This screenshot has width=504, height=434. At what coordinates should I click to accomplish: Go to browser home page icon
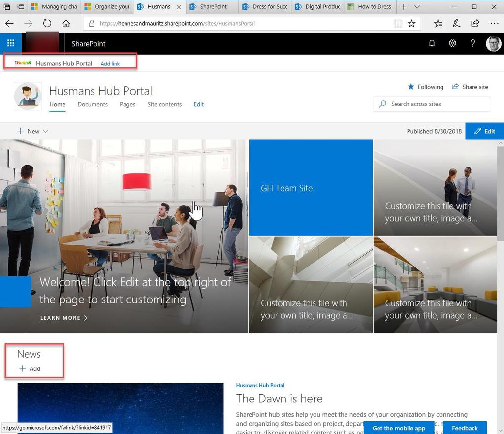point(66,23)
